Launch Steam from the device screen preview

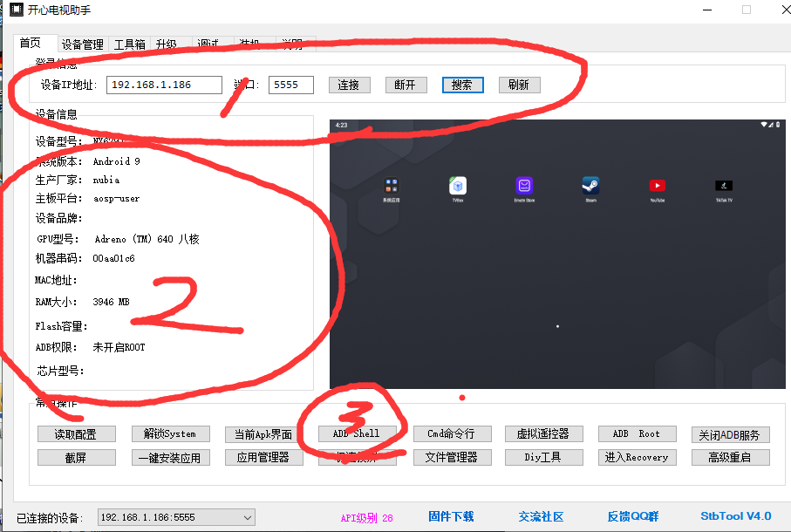(590, 186)
